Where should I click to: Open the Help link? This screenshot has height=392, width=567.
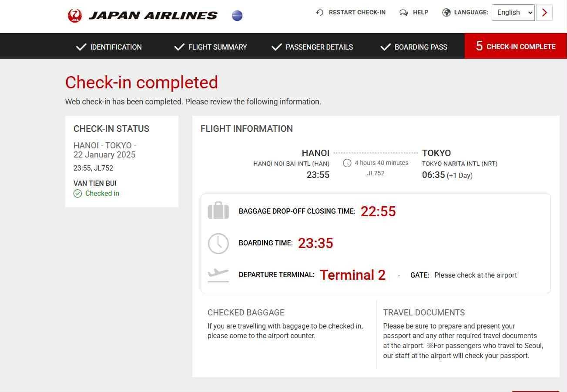(420, 13)
